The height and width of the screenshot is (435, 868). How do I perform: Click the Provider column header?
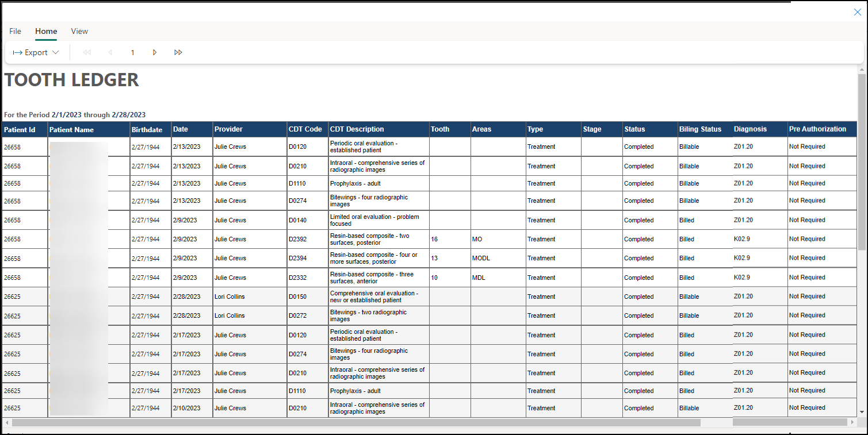pos(250,129)
